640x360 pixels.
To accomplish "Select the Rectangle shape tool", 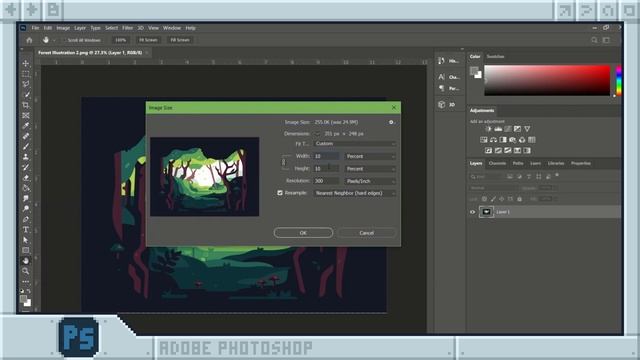I will (26, 250).
